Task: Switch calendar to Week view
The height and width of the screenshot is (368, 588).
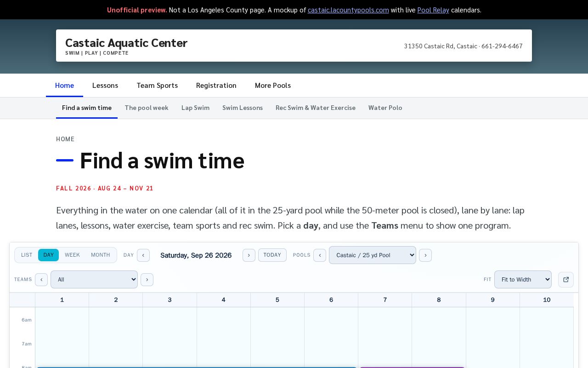Action: tap(72, 255)
